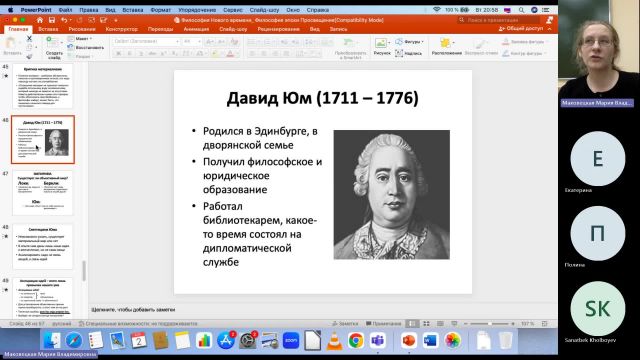
Task: Click the special accessibility status text
Action: 138,323
